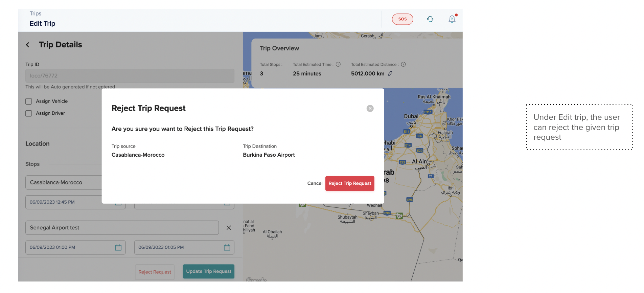Viewport: 644px width, 293px height.
Task: Click back arrow beside Trip Details
Action: click(x=28, y=45)
